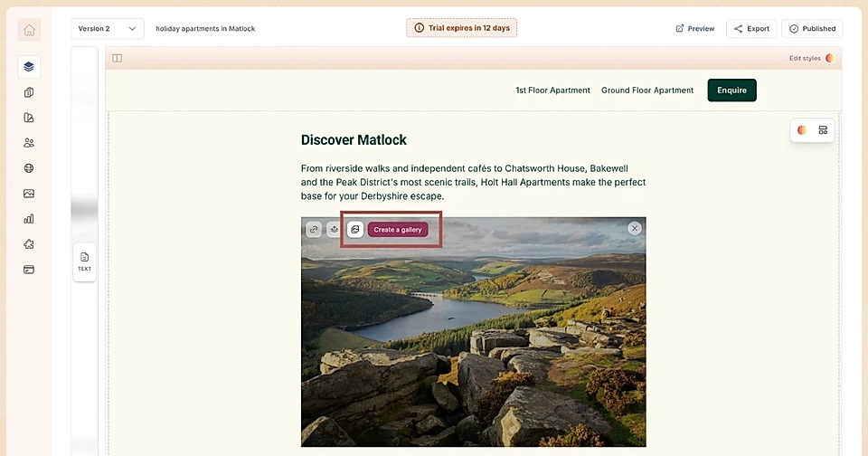The width and height of the screenshot is (868, 456).
Task: Open the image media library icon
Action: 29,194
